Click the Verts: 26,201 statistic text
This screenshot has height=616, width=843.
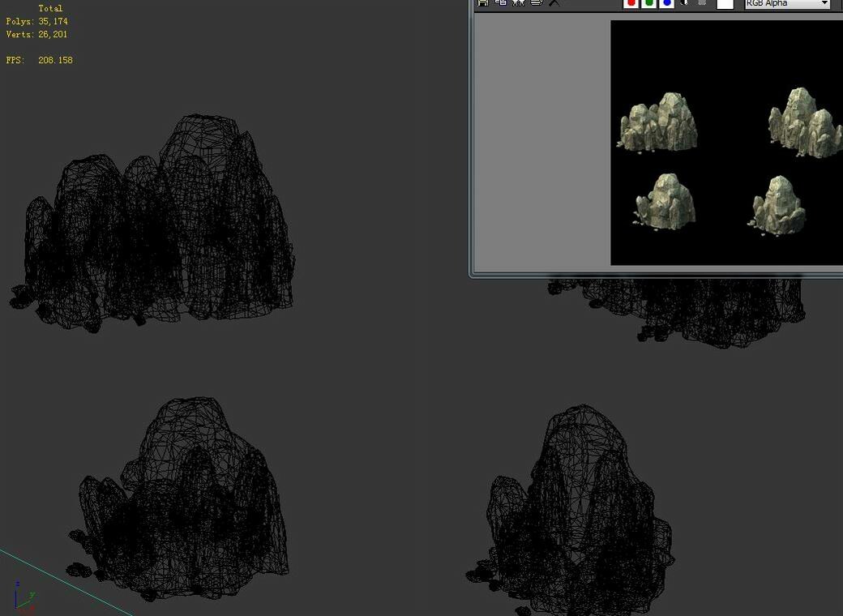pos(36,34)
